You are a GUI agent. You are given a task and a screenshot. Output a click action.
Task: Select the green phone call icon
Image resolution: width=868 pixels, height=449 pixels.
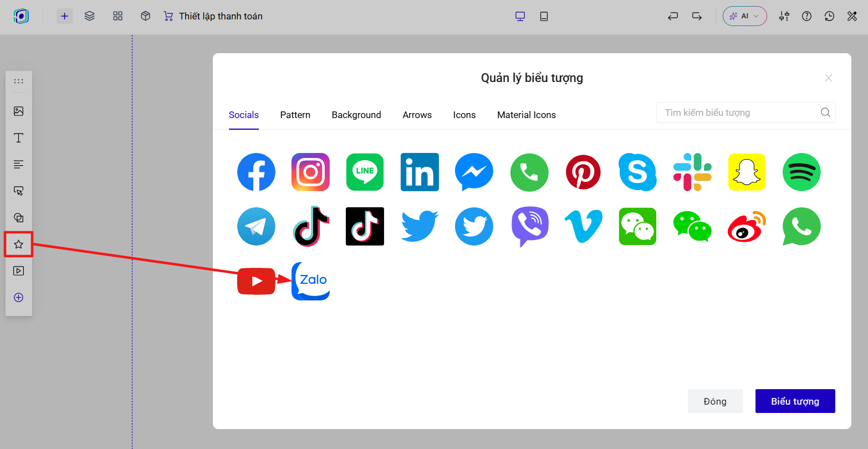pos(529,172)
